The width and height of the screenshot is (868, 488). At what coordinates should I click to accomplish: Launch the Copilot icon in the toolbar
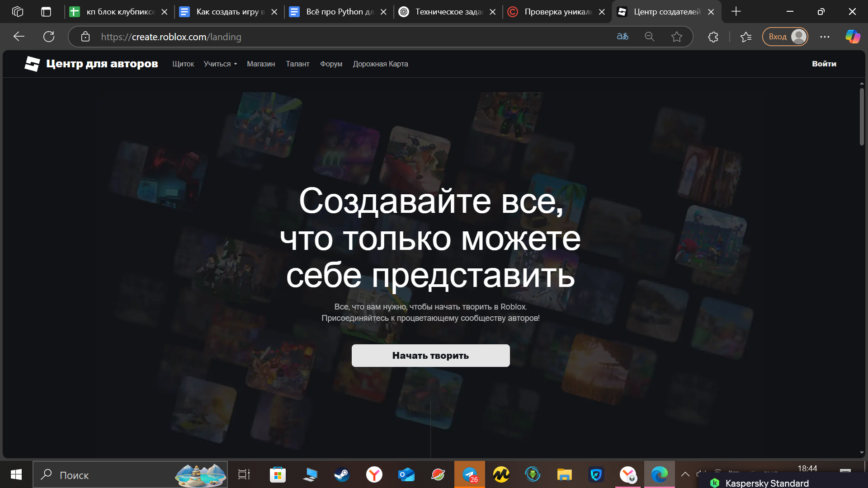[x=853, y=37]
